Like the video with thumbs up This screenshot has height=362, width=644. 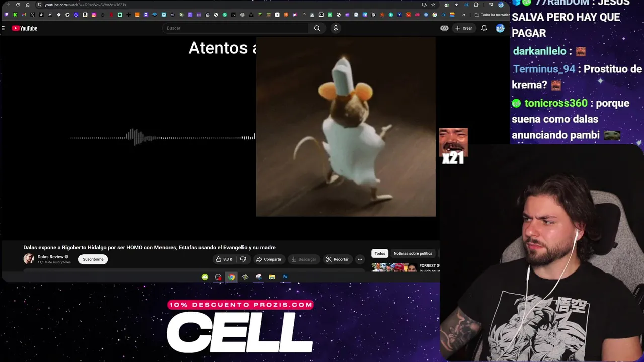[224, 259]
